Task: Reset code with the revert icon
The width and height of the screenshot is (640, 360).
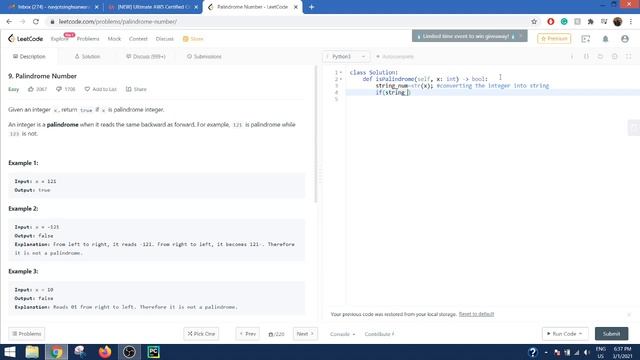Action: [600, 56]
